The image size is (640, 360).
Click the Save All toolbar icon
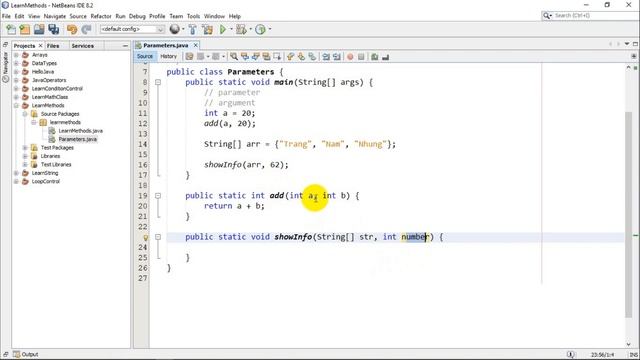[53, 29]
